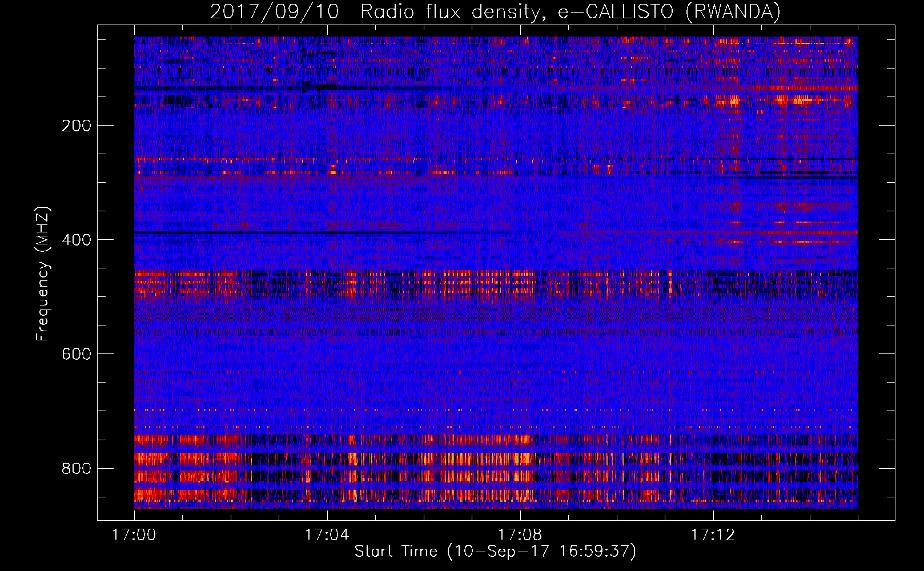Click the 800 frequency tick label
The width and height of the screenshot is (924, 571).
click(77, 468)
